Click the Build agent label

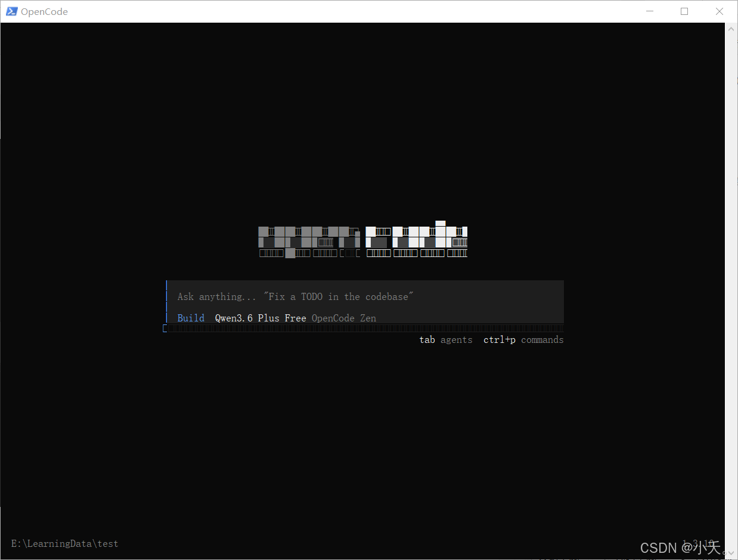pyautogui.click(x=191, y=318)
